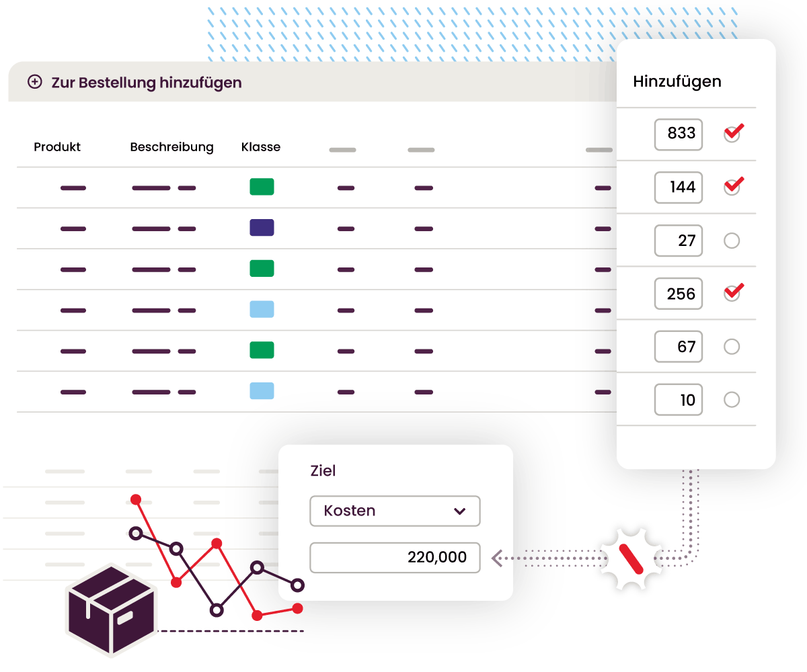The image size is (807, 672).
Task: Click the green class swatch in third row
Action: [262, 269]
